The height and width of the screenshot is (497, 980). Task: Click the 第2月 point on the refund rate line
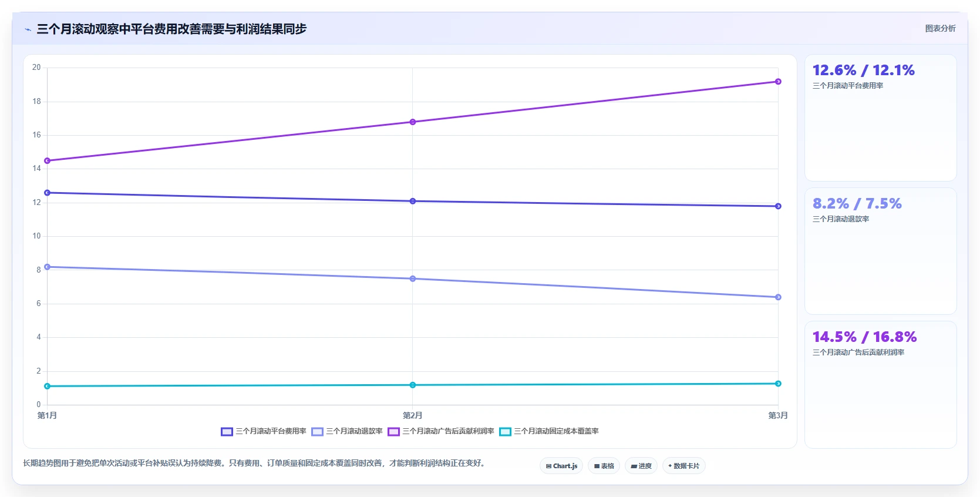click(x=413, y=278)
